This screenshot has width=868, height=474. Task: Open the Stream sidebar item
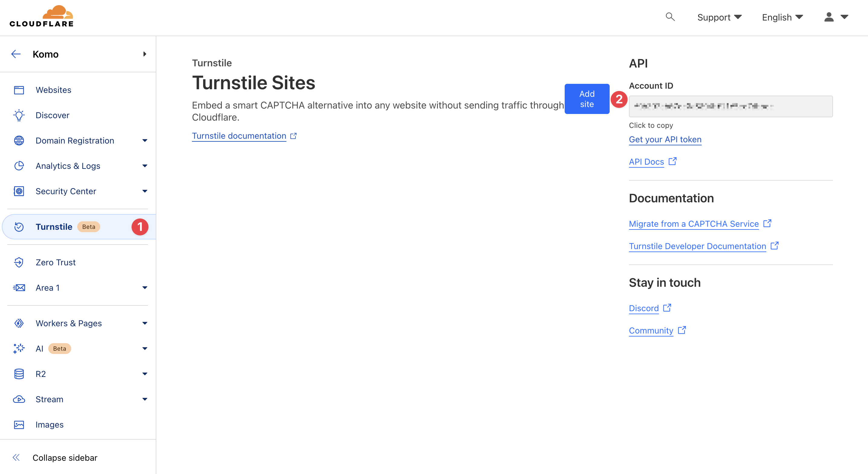pyautogui.click(x=49, y=399)
